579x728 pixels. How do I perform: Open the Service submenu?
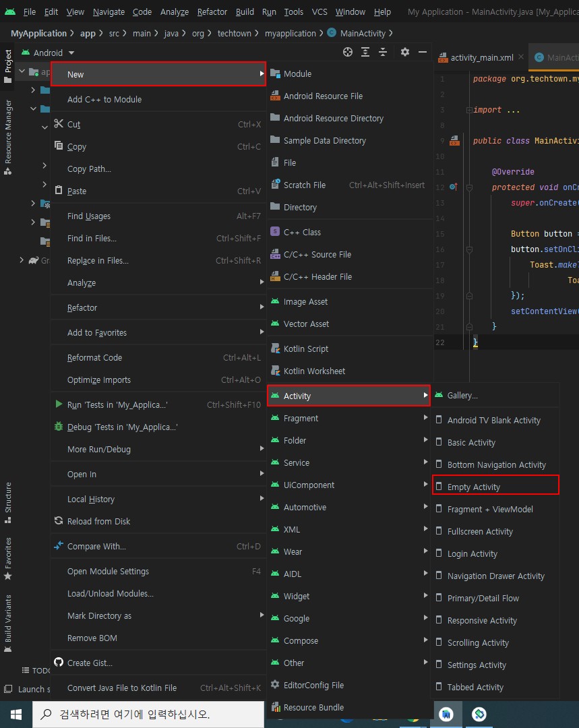[x=349, y=462]
